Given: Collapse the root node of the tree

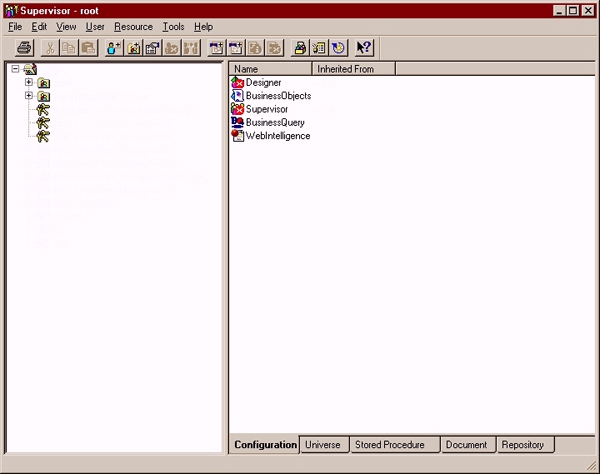Looking at the screenshot, I should click(x=15, y=69).
